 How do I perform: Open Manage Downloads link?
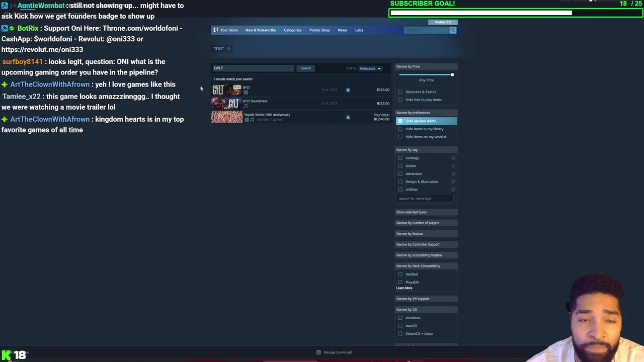tap(338, 352)
